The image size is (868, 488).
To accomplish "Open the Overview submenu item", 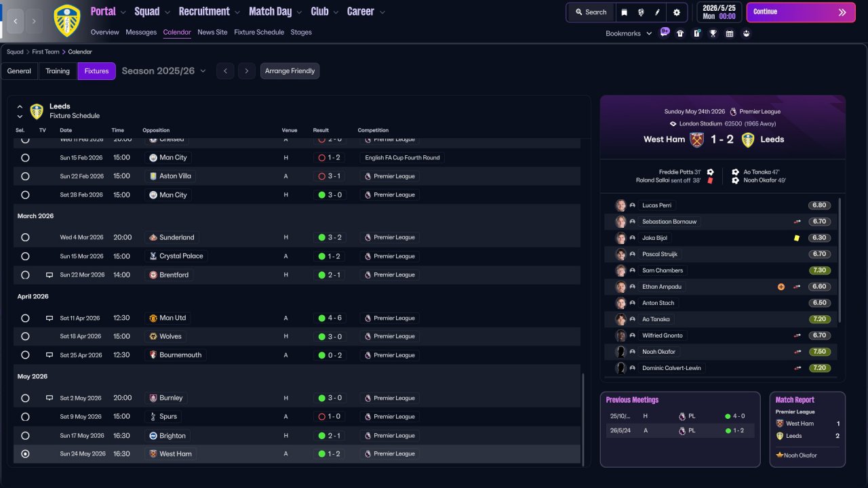I will coord(105,32).
